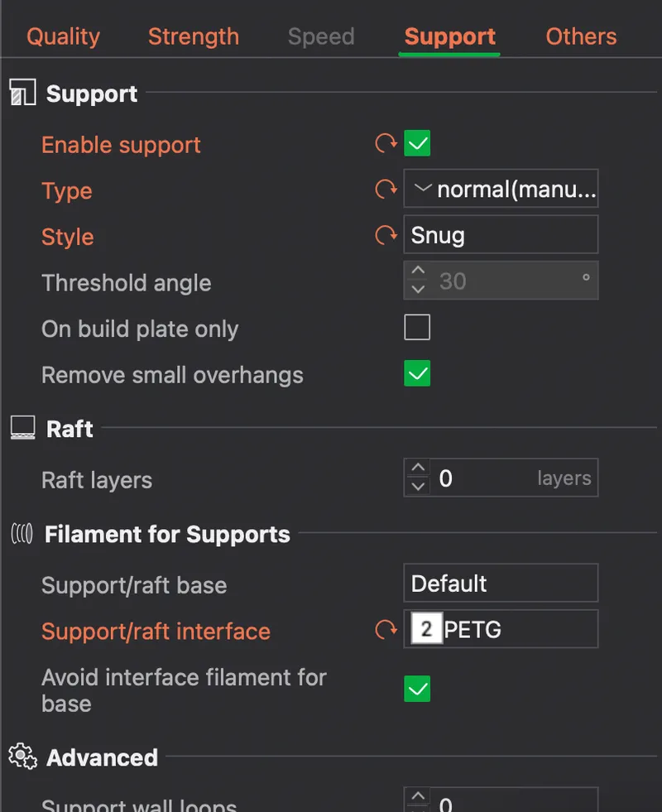This screenshot has width=662, height=812.
Task: Open the support Type dropdown
Action: coord(501,190)
